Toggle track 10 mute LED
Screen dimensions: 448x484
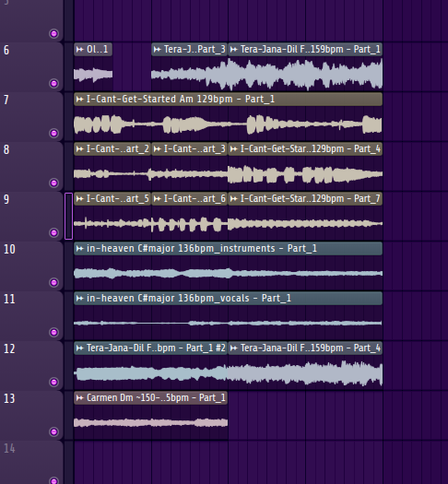pyautogui.click(x=54, y=282)
